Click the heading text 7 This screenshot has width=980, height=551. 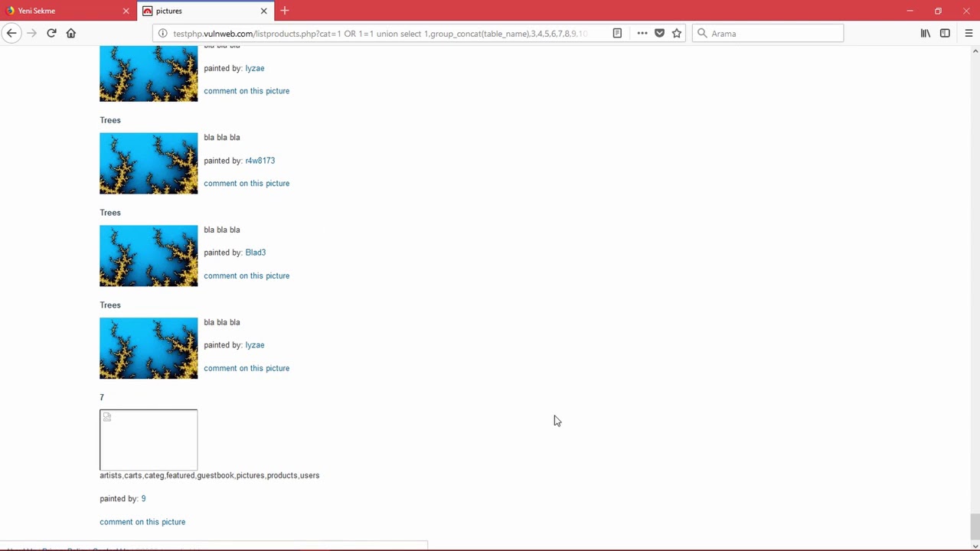point(102,397)
